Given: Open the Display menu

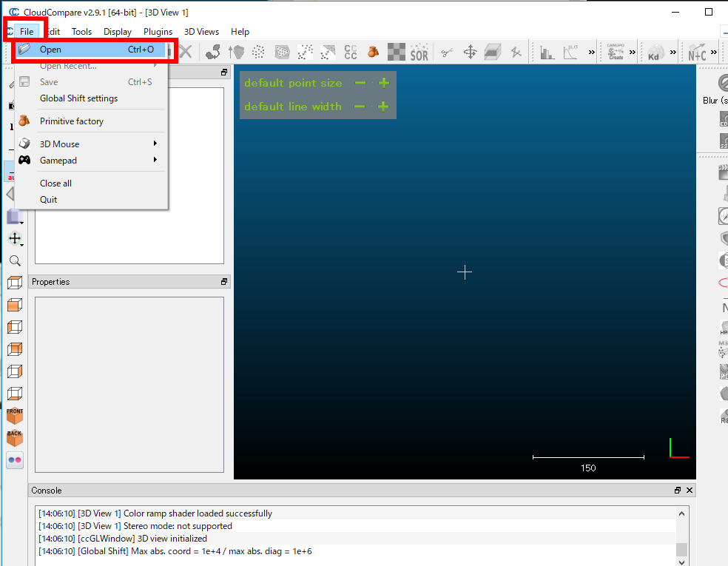Looking at the screenshot, I should (x=118, y=32).
